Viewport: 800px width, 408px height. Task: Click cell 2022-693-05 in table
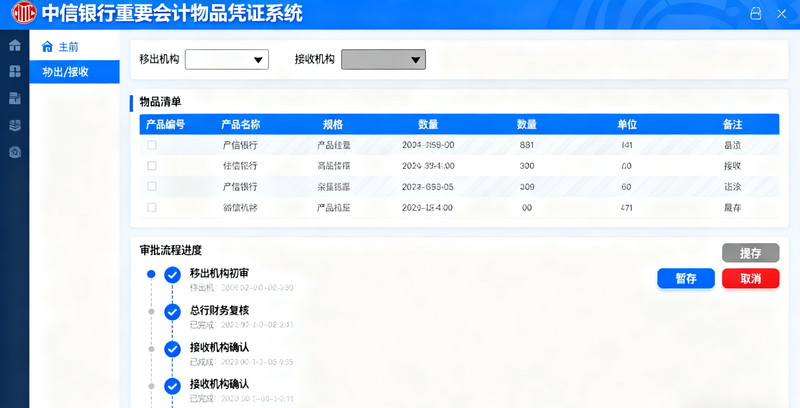click(x=428, y=187)
